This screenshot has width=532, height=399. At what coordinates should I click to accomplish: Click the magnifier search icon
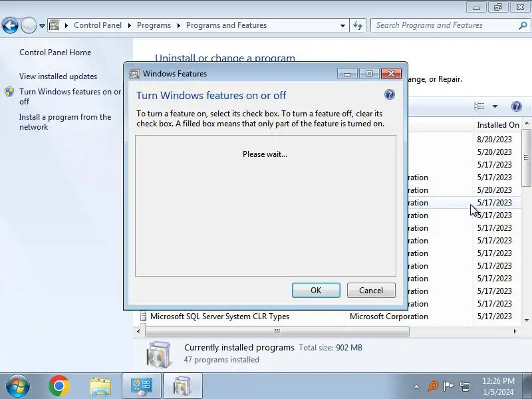(x=523, y=25)
